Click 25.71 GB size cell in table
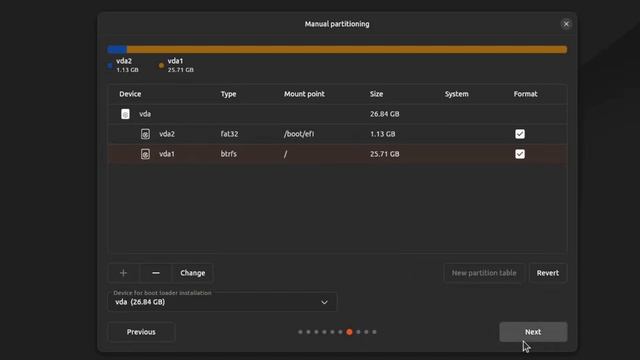Viewport: 640px width, 360px height. point(384,154)
